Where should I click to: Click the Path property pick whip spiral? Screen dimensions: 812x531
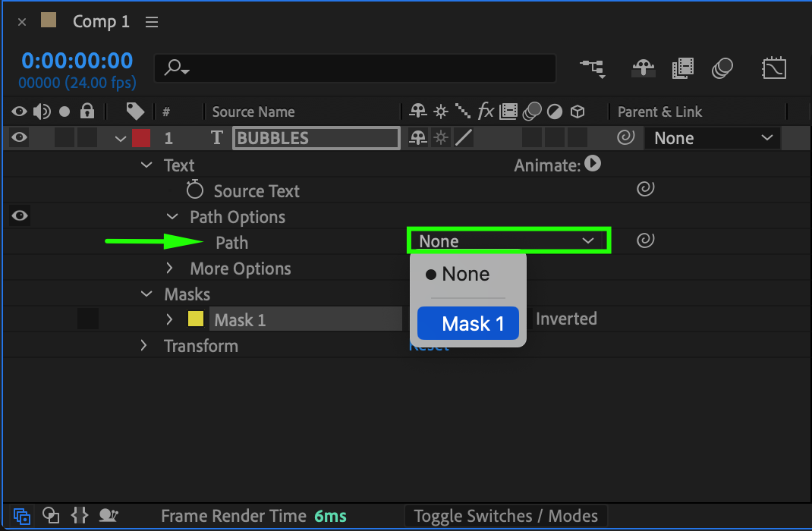click(645, 241)
